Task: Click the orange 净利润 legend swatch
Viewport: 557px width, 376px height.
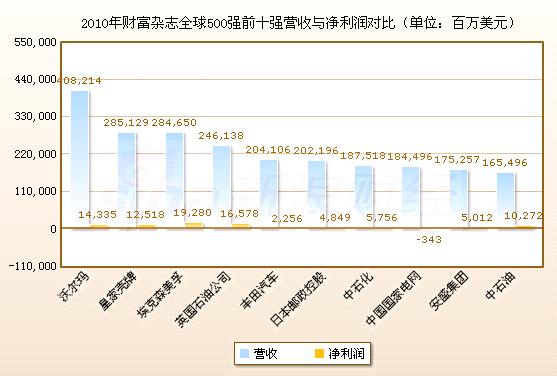Action: tap(320, 353)
